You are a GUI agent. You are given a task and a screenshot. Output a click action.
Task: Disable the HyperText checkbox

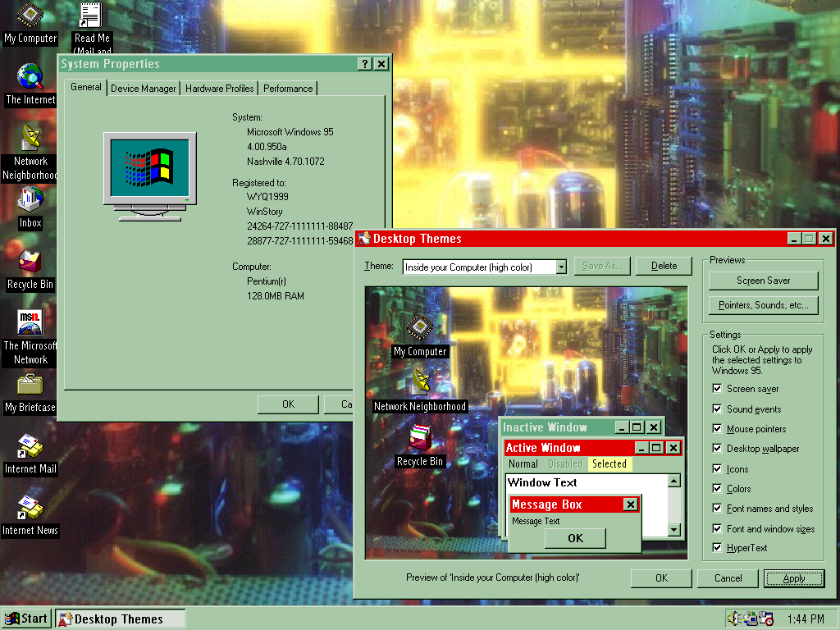[717, 547]
